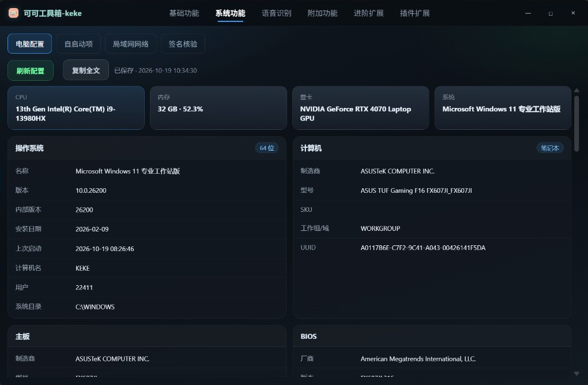Select the 电脑配置 sub-tab
The width and height of the screenshot is (588, 385).
[x=29, y=44]
